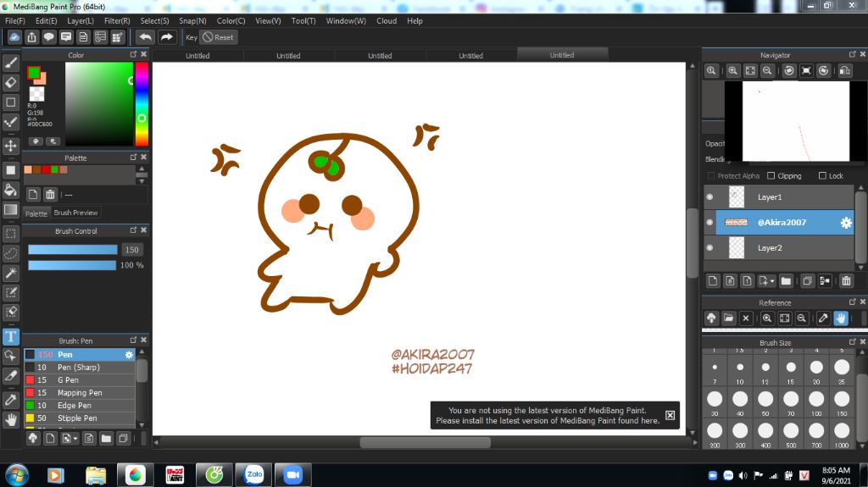Select the Eraser tool
Screen dimensions: 868x487
pyautogui.click(x=10, y=82)
